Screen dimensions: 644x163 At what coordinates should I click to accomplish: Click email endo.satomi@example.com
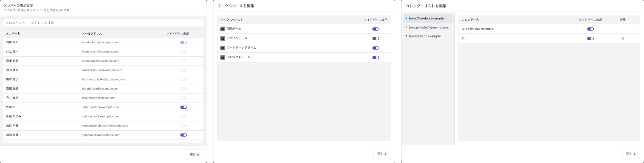click(101, 61)
